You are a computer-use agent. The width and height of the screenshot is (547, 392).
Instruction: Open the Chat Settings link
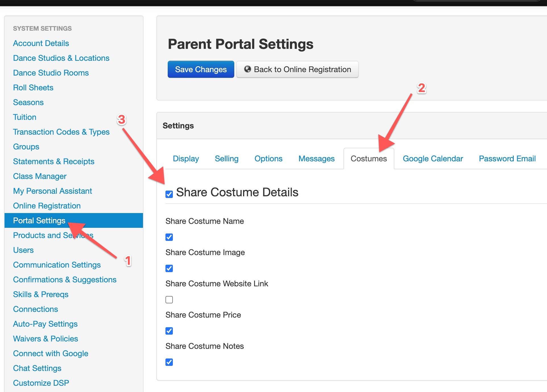coord(37,368)
